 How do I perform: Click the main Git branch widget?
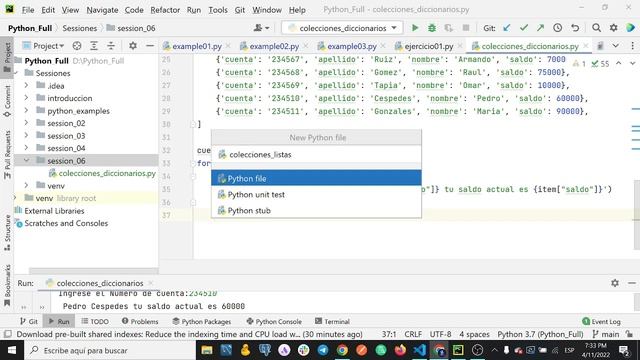[x=606, y=334]
